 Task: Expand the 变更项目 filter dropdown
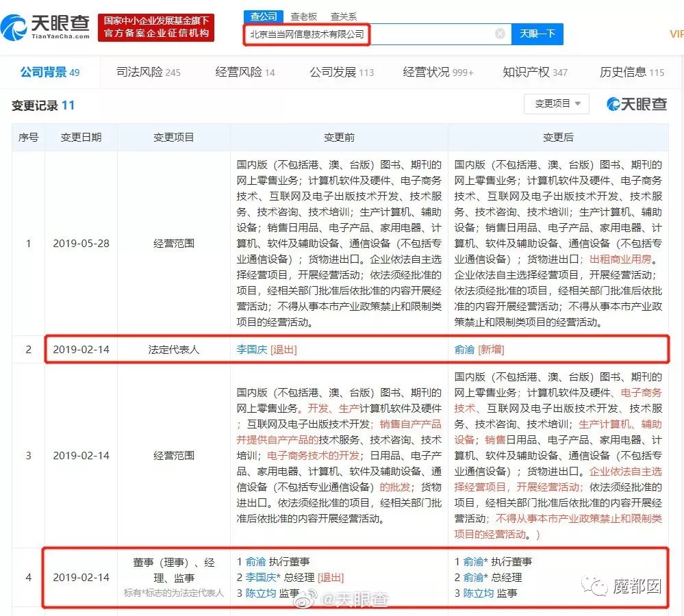[x=557, y=104]
